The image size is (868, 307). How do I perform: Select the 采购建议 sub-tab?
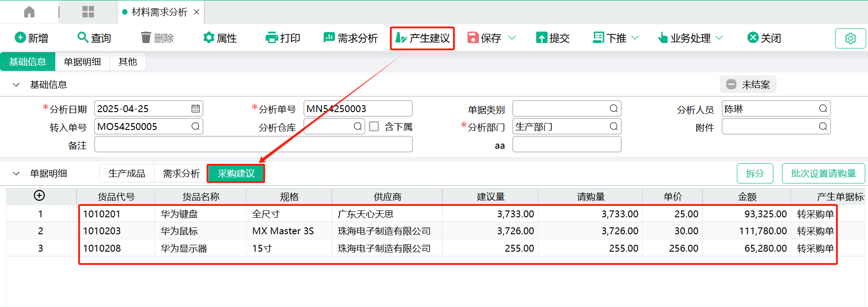tap(236, 173)
